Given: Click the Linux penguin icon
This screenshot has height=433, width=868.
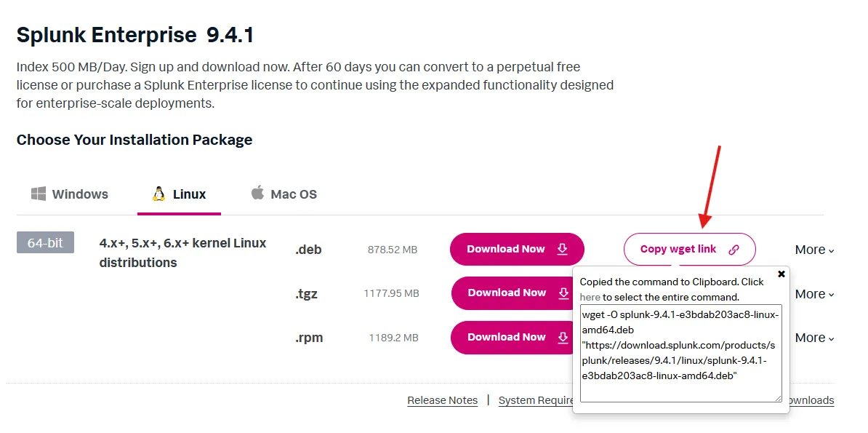Looking at the screenshot, I should [158, 194].
